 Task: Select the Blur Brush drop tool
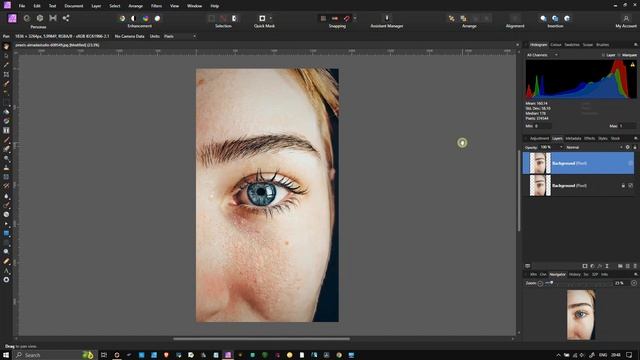pos(6,196)
